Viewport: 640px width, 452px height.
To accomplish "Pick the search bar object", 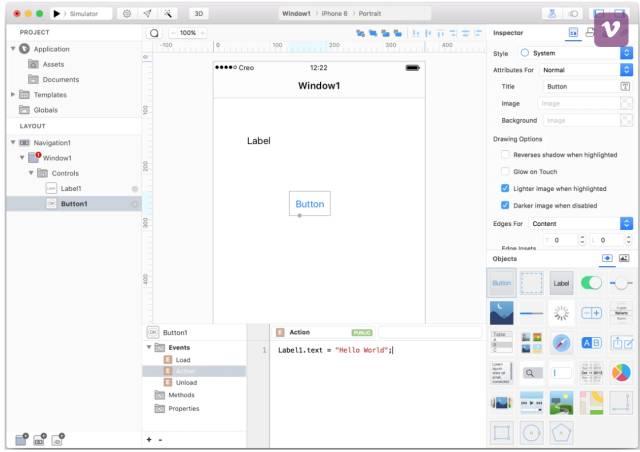I will click(x=531, y=372).
